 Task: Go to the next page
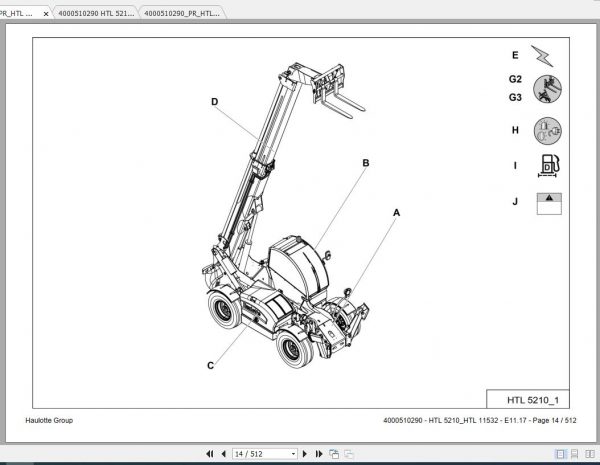pos(305,454)
